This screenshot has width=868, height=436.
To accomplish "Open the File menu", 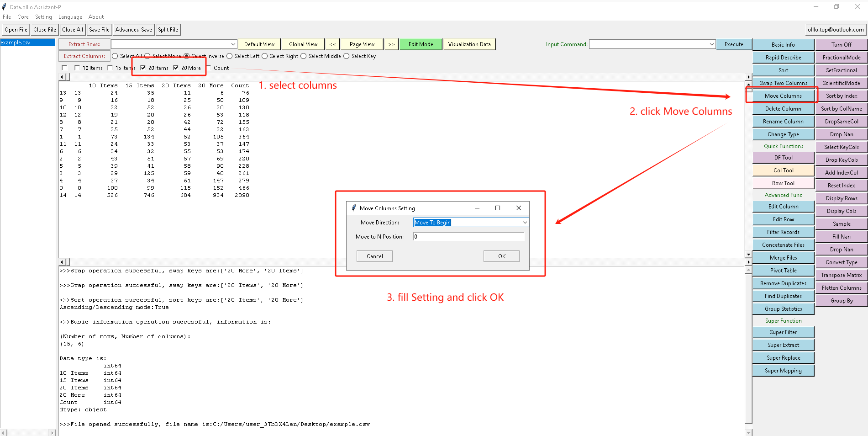I will [7, 17].
